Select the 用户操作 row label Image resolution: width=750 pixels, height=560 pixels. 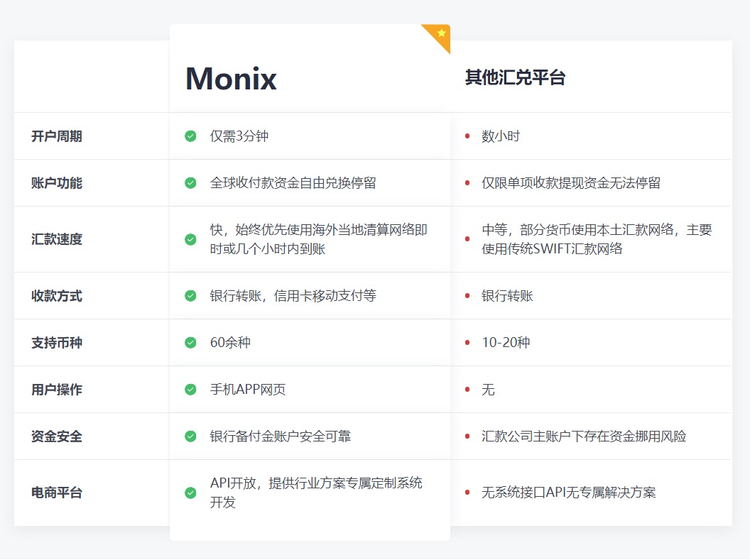57,390
